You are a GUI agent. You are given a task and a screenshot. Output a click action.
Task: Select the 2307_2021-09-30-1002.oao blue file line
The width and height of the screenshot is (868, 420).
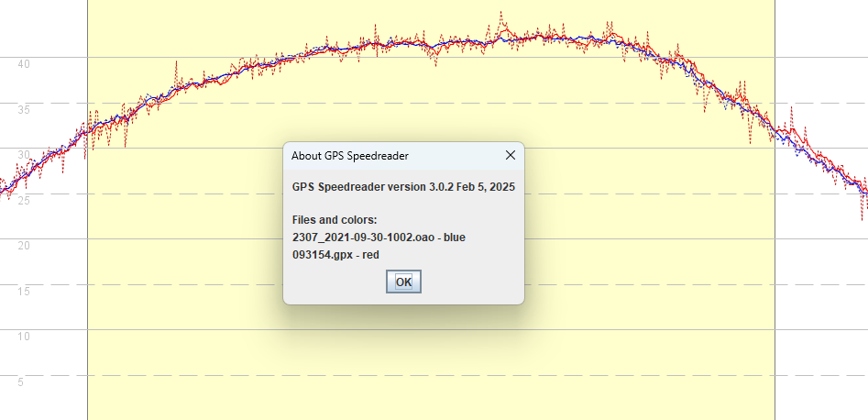(379, 238)
